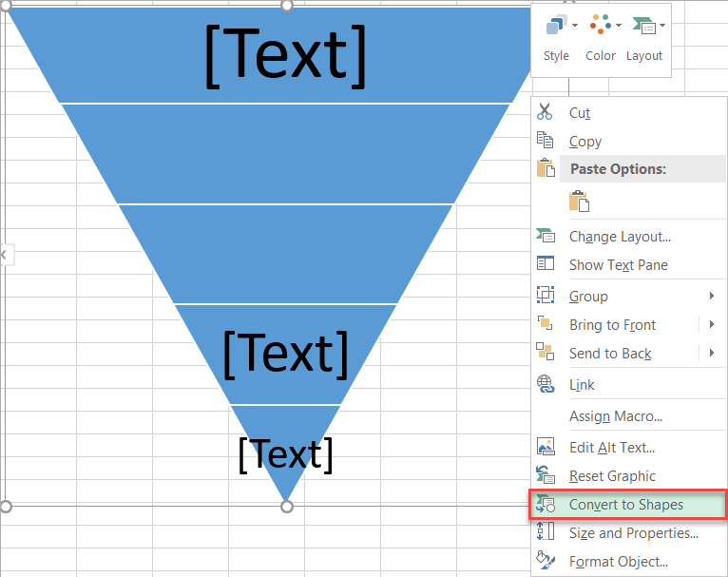This screenshot has width=728, height=577.
Task: Click the Color label in mini toolbar
Action: [601, 56]
